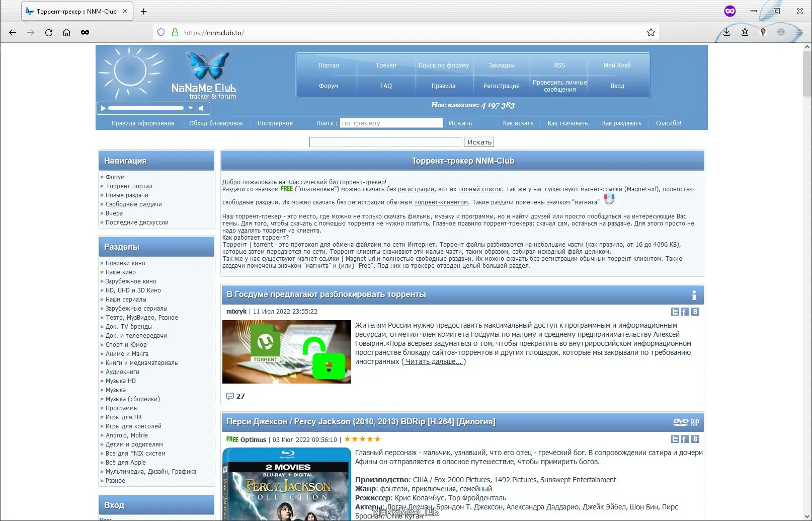812x521 pixels.
Task: Open the bookmarks library toolbar icon
Action: click(745, 33)
